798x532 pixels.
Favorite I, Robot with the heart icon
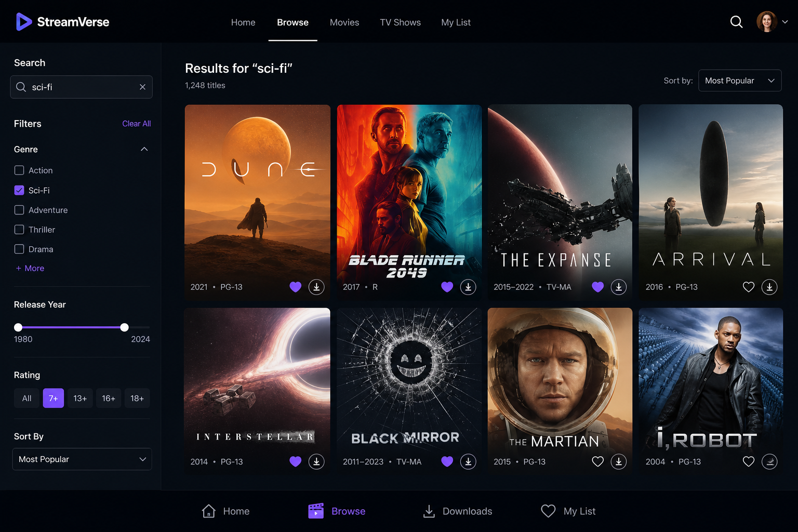(748, 461)
